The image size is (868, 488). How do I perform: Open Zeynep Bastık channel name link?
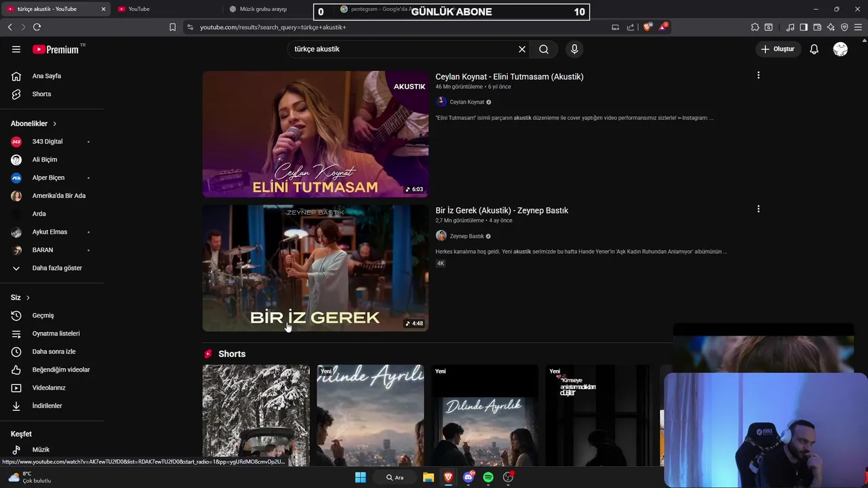click(467, 237)
